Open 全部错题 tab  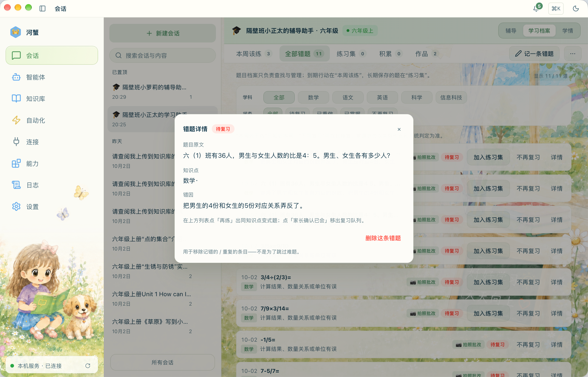304,54
